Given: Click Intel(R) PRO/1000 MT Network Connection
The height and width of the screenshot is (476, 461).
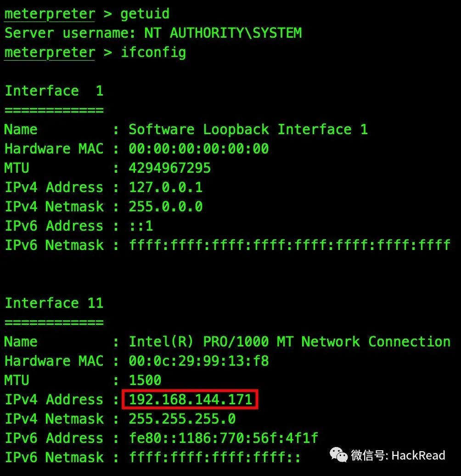Looking at the screenshot, I should coord(290,342).
